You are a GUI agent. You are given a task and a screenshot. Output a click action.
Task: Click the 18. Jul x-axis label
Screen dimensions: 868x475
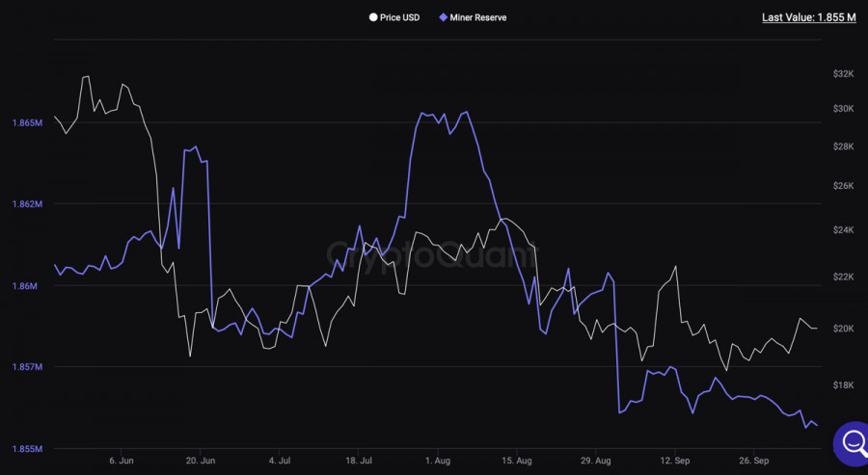click(358, 462)
